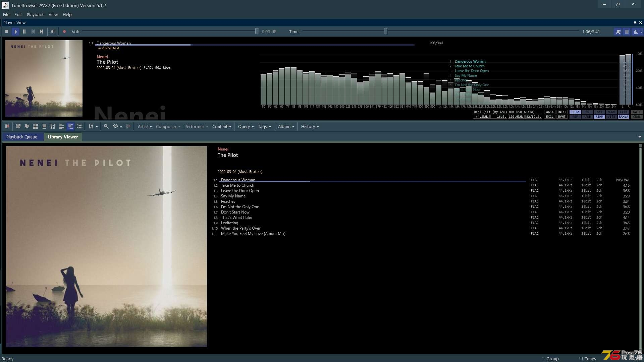Open the Query dropdown
Image resolution: width=644 pixels, height=362 pixels.
(246, 126)
